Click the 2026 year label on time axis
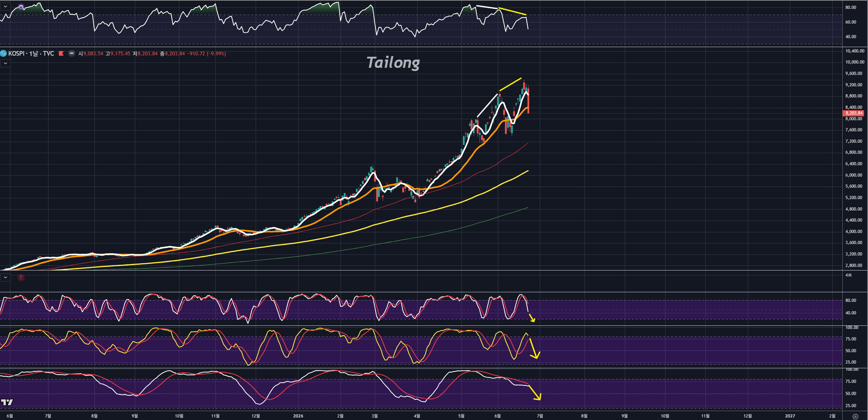 click(x=298, y=416)
